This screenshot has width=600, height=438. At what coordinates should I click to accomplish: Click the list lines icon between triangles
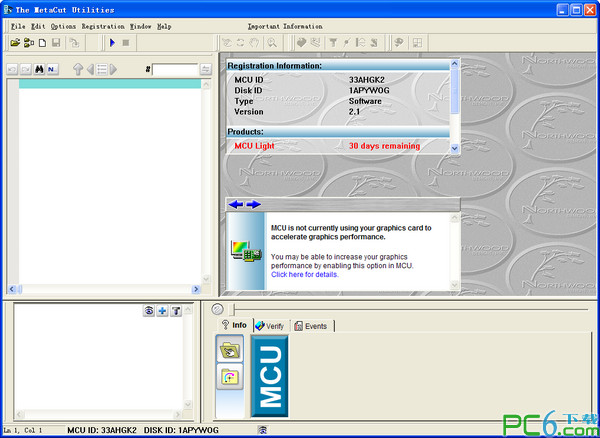(102, 69)
